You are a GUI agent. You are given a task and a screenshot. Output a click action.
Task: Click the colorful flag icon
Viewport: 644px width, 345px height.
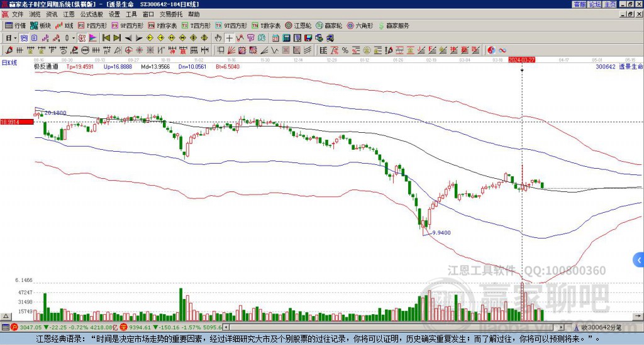click(x=93, y=38)
